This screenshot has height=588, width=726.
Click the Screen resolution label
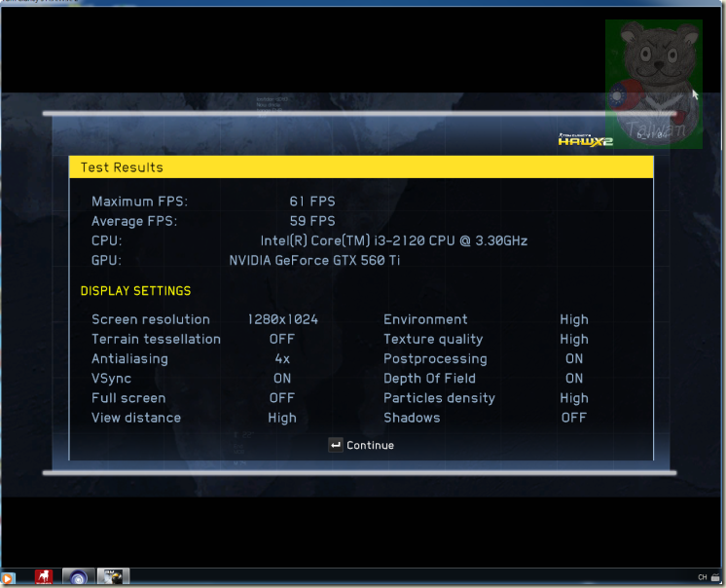point(151,319)
